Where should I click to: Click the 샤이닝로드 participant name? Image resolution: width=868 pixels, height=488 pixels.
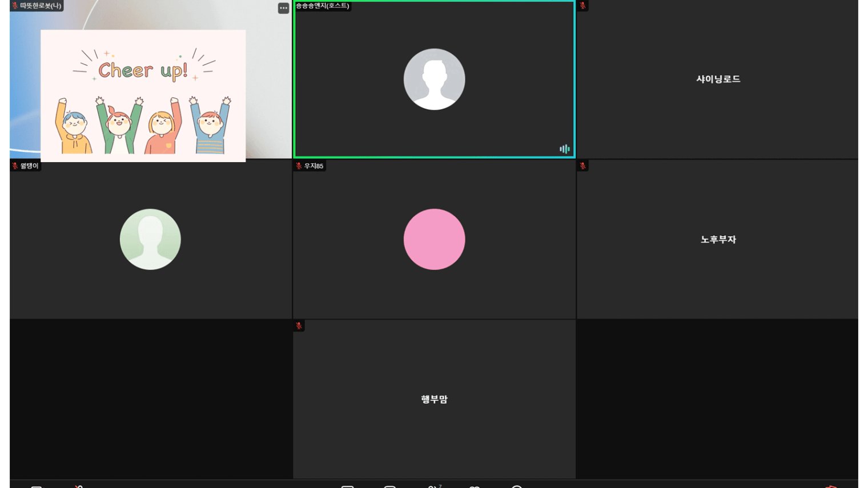pos(718,79)
